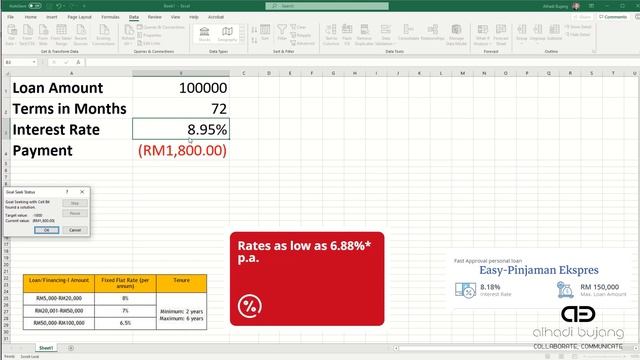Click the Step button in Goal Seek dialog
The height and width of the screenshot is (360, 640).
[75, 203]
